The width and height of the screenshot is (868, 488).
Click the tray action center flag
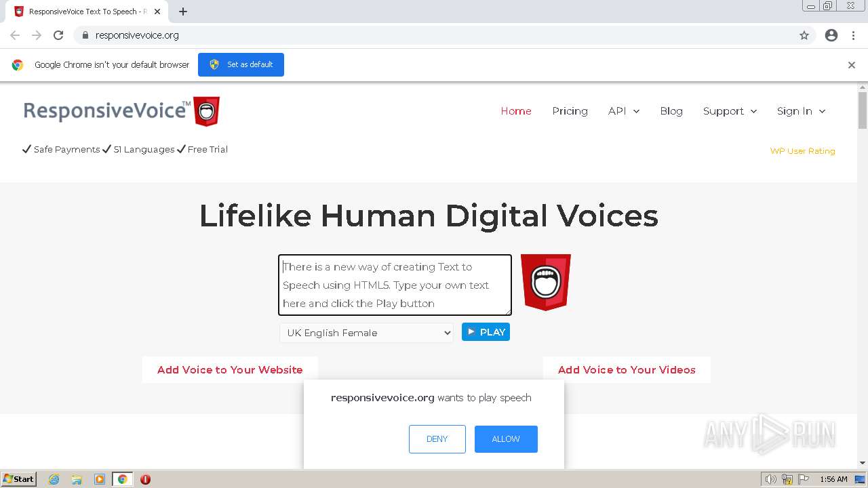coord(804,479)
